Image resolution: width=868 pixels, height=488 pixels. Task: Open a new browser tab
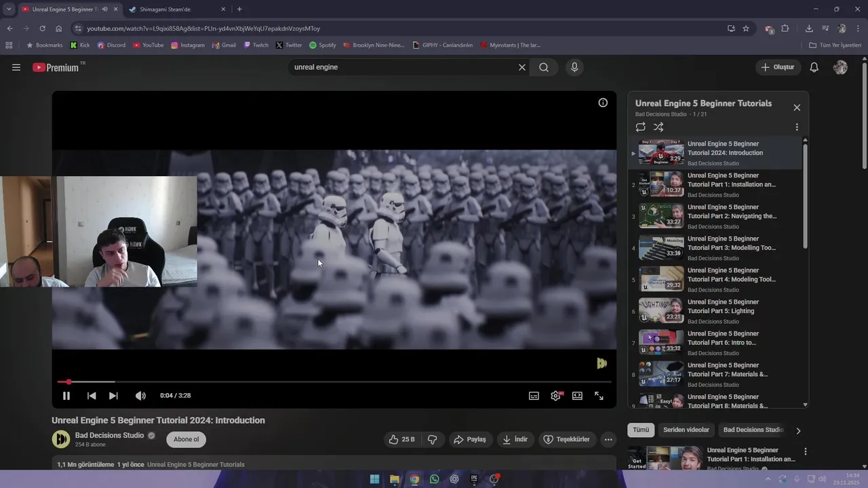point(239,9)
